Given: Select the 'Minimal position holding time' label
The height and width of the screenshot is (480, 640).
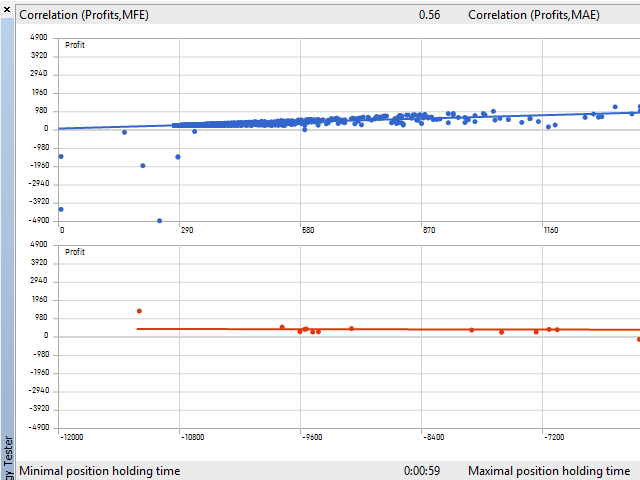Looking at the screenshot, I should point(100,471).
